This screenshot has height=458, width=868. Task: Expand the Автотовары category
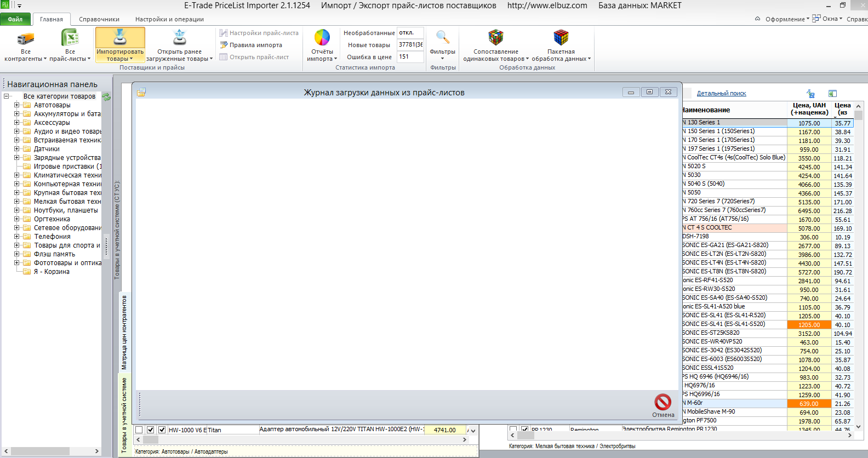(x=17, y=105)
